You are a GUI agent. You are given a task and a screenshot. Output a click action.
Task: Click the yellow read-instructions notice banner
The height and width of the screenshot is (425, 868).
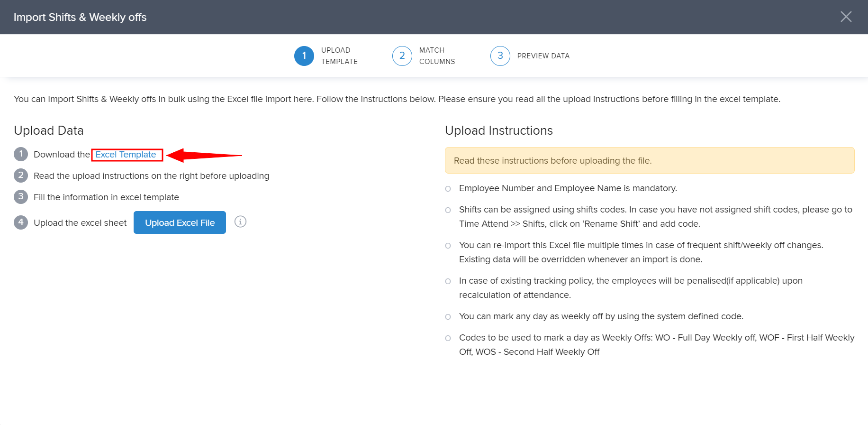(x=649, y=161)
